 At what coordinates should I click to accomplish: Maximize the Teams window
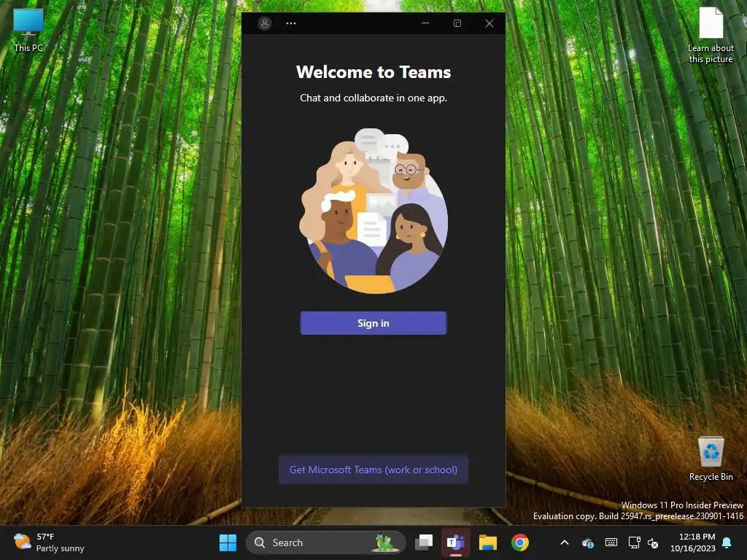point(457,23)
